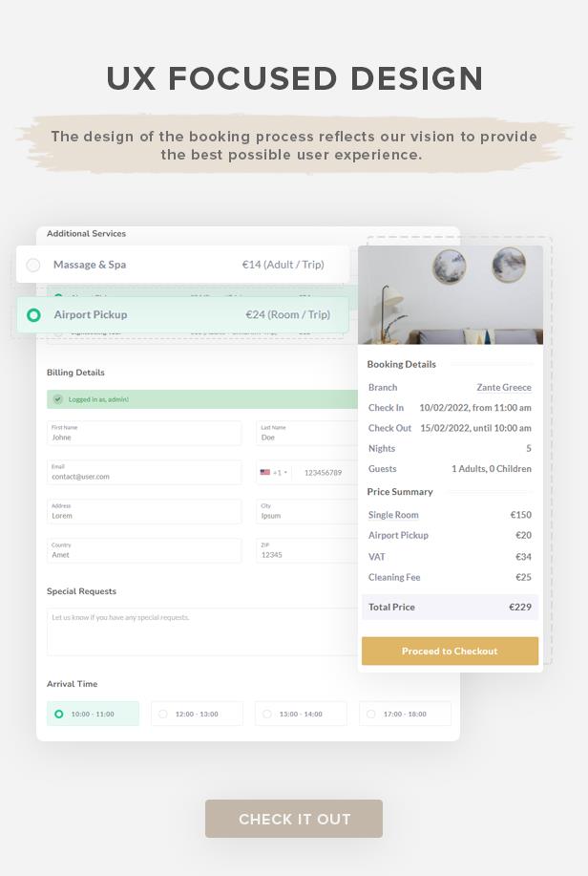Open the Single Room link in Price Summary

pyautogui.click(x=393, y=515)
